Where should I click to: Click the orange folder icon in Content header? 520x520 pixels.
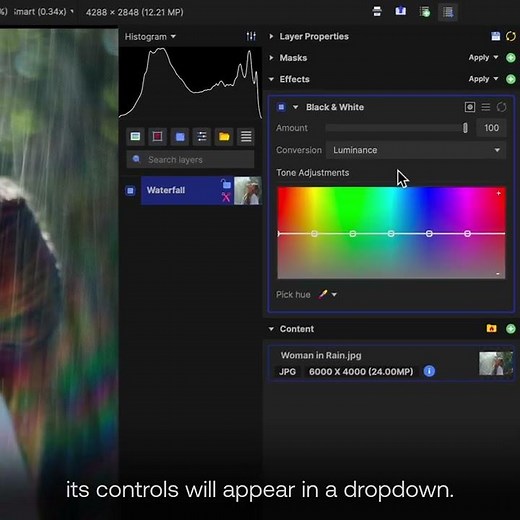pyautogui.click(x=491, y=329)
